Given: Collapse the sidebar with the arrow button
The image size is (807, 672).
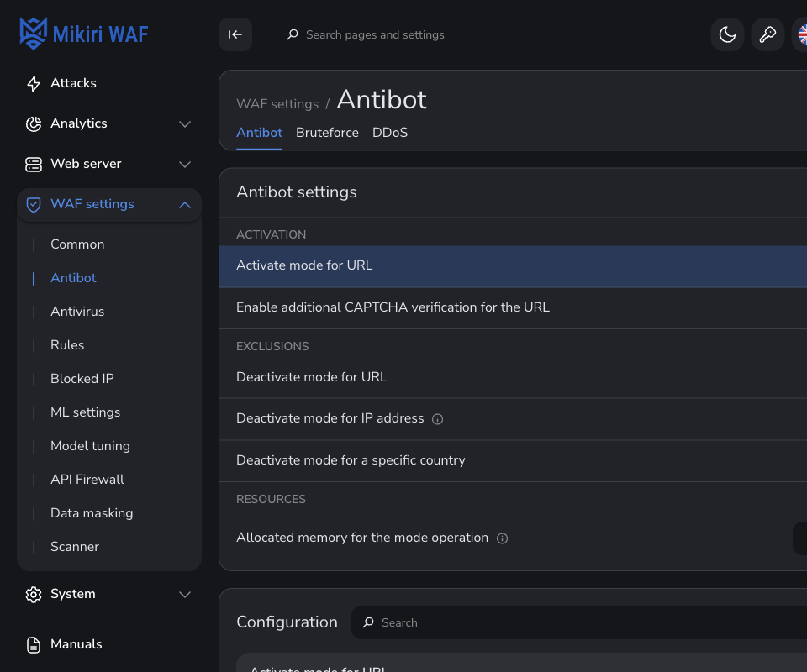Looking at the screenshot, I should (235, 34).
